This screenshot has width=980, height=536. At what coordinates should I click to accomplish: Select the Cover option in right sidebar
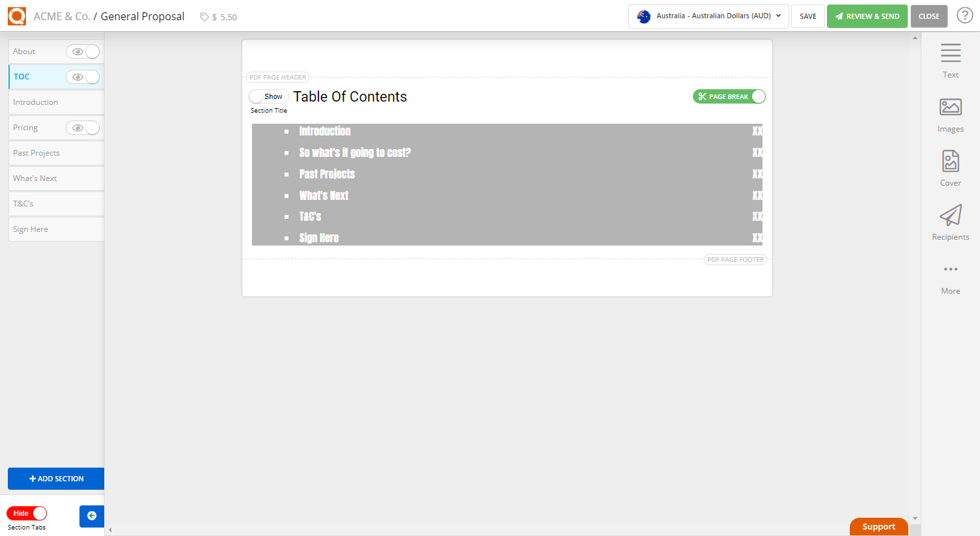pyautogui.click(x=950, y=168)
